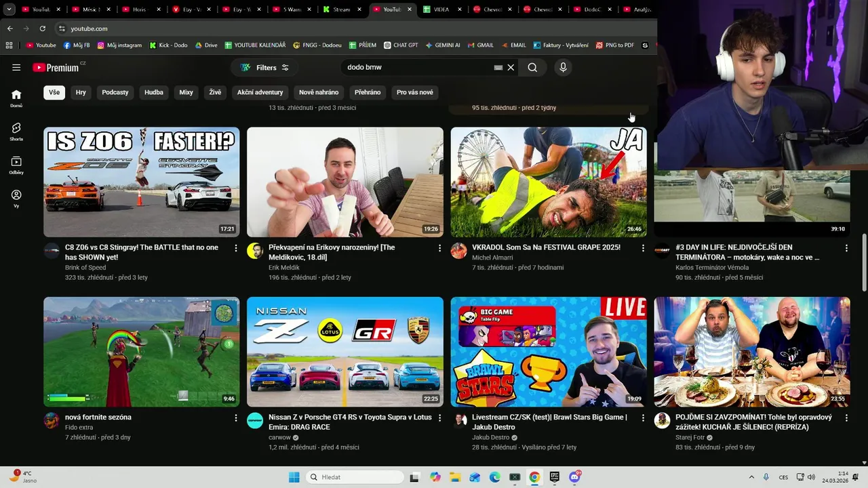This screenshot has width=868, height=488.
Task: Select the Pro vás nové chip
Action: tap(415, 92)
